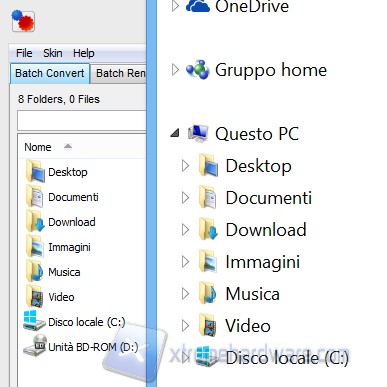Click the Gruppo home spheres icon
The width and height of the screenshot is (387, 387).
tap(198, 69)
